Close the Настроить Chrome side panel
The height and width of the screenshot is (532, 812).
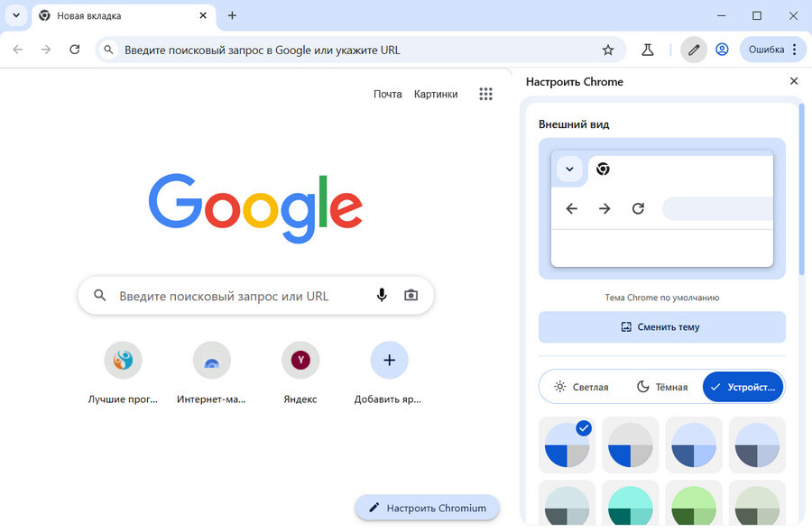click(794, 81)
